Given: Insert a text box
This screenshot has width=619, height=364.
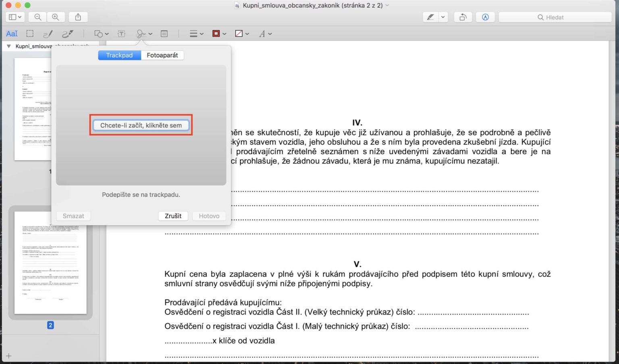Looking at the screenshot, I should (121, 33).
